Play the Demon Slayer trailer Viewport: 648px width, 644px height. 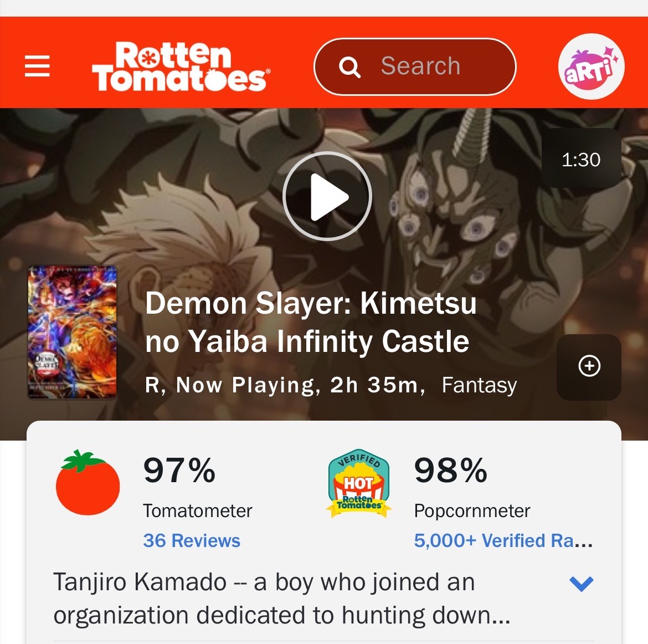click(x=327, y=196)
